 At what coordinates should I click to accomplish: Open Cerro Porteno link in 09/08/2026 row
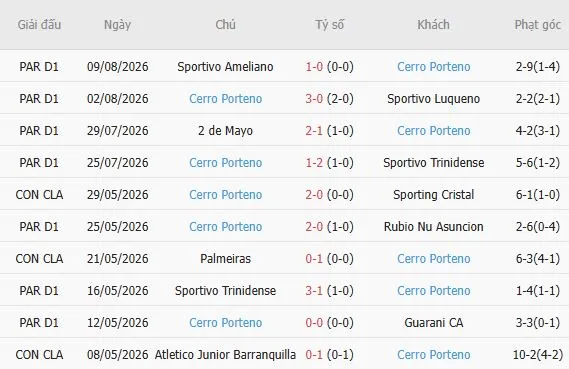434,67
